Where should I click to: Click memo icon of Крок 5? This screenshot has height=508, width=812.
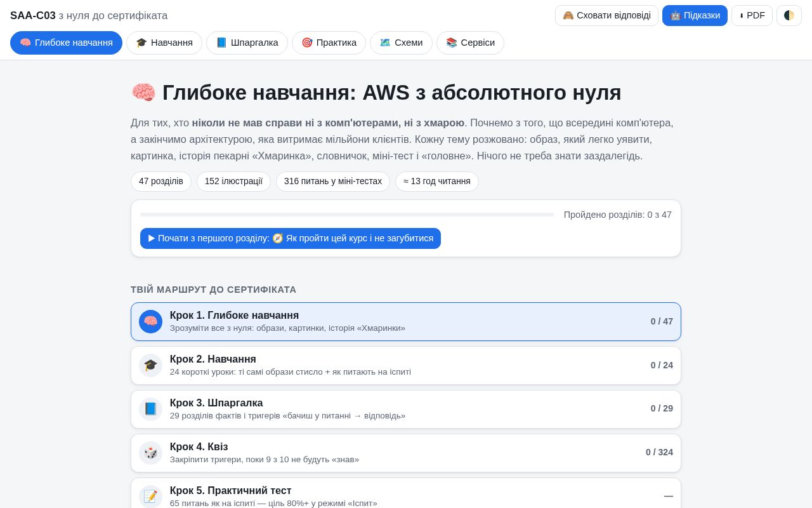[150, 496]
